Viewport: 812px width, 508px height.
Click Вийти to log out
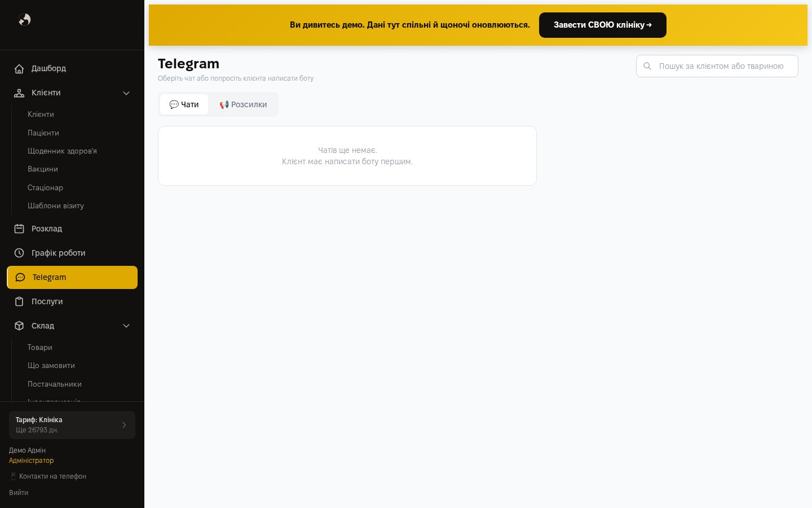pyautogui.click(x=19, y=493)
